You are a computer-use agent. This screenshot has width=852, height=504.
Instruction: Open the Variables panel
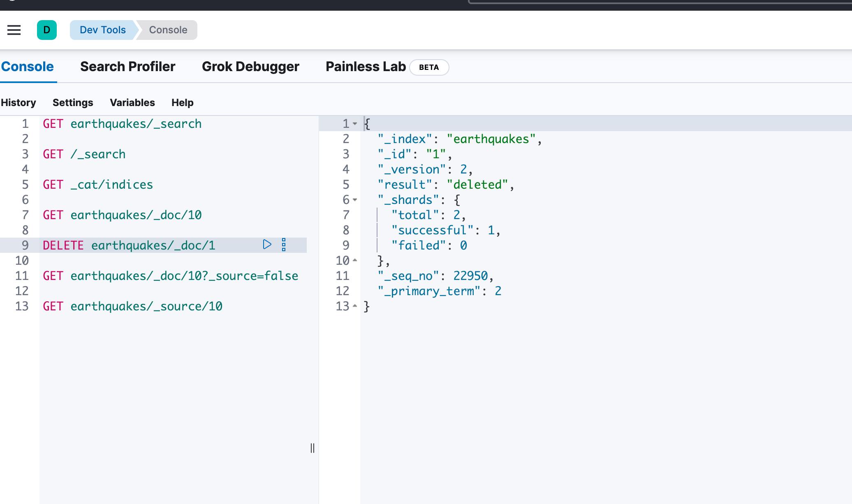point(132,102)
